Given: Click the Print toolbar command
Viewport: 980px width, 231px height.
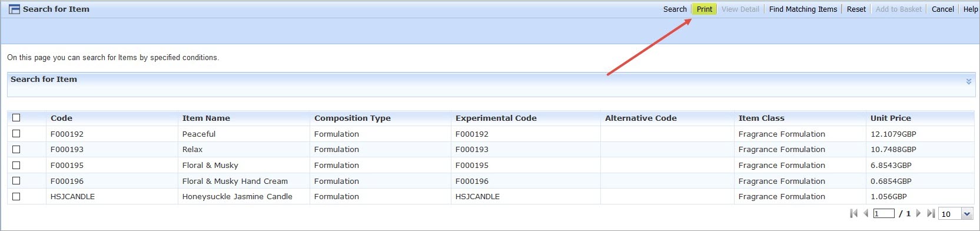Looking at the screenshot, I should pos(705,9).
